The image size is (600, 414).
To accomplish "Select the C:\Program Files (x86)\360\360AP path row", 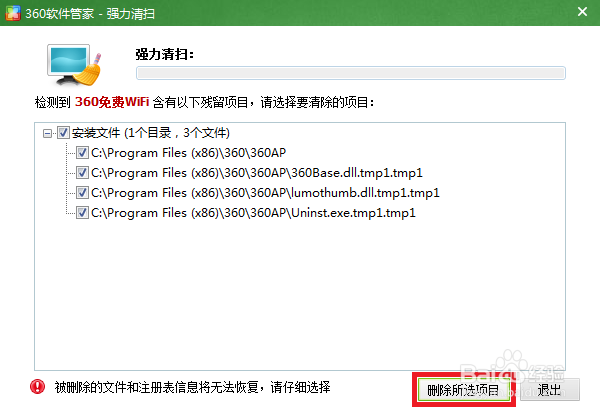I will tap(189, 153).
